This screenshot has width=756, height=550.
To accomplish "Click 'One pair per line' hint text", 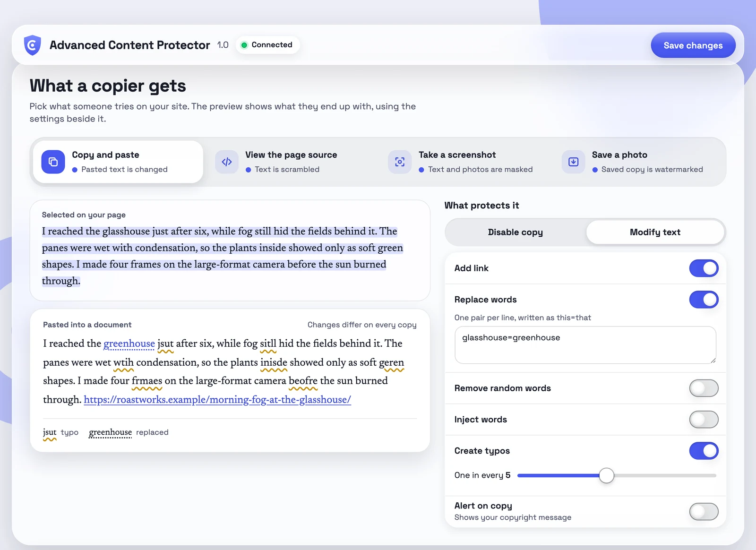I will pos(523,318).
